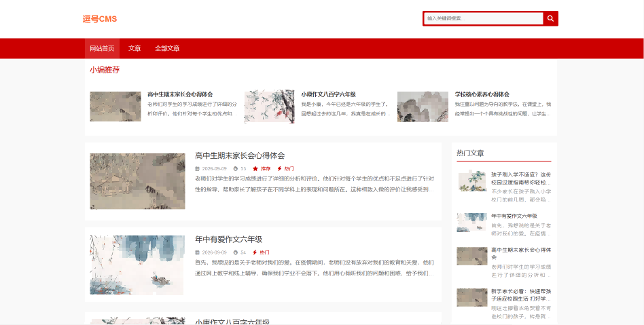Click the magnifier search button
644x325 pixels.
[550, 18]
